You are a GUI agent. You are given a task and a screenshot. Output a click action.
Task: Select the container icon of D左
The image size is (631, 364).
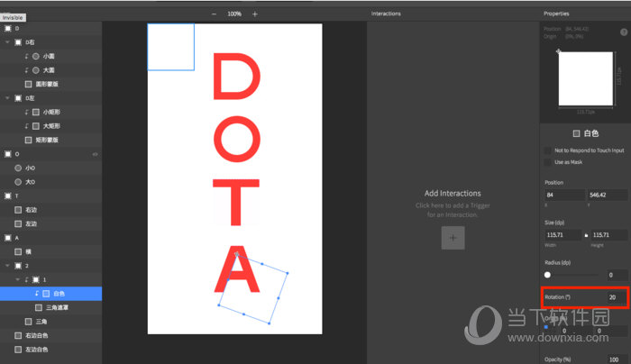(18, 98)
